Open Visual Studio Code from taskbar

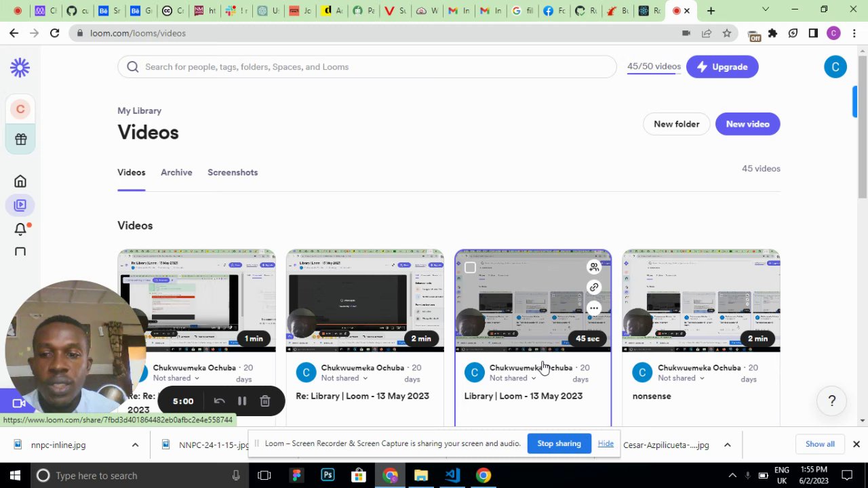point(452,475)
